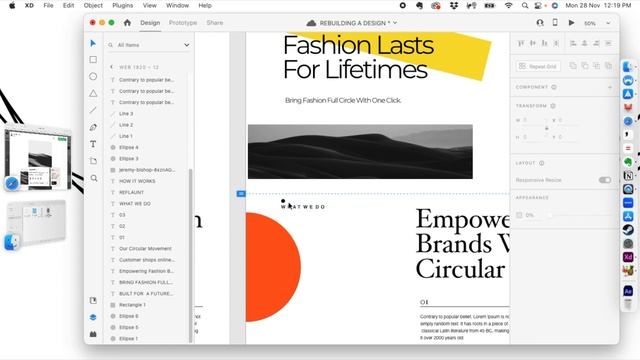Toggle the aspect ratio lock in Transform

tap(547, 129)
